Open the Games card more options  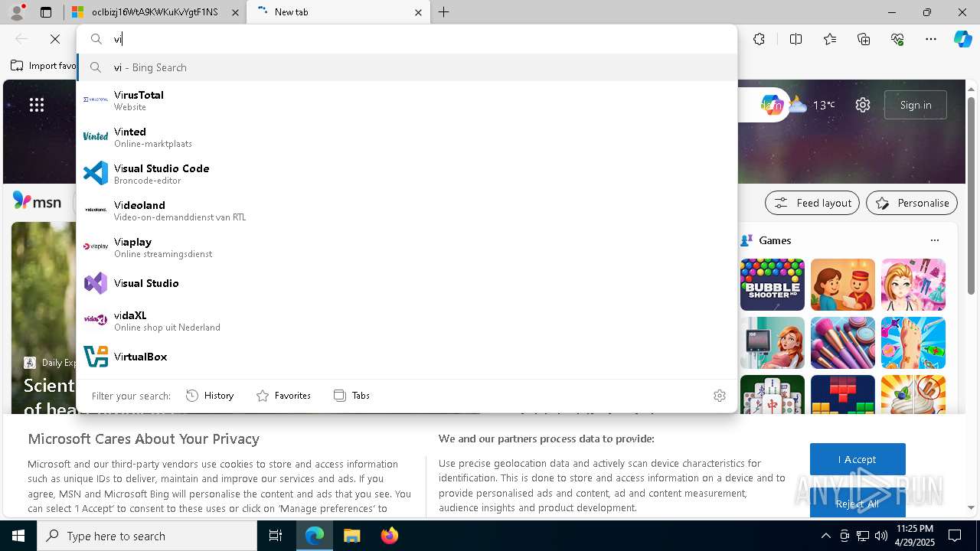tap(934, 240)
